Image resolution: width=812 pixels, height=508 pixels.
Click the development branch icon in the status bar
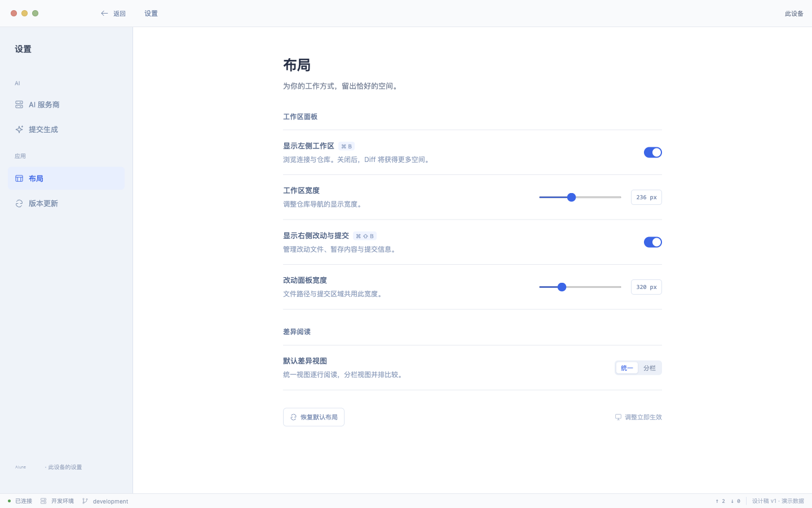pos(85,501)
